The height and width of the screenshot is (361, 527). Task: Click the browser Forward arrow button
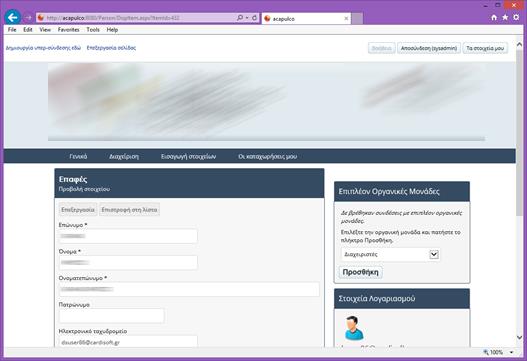[29, 18]
